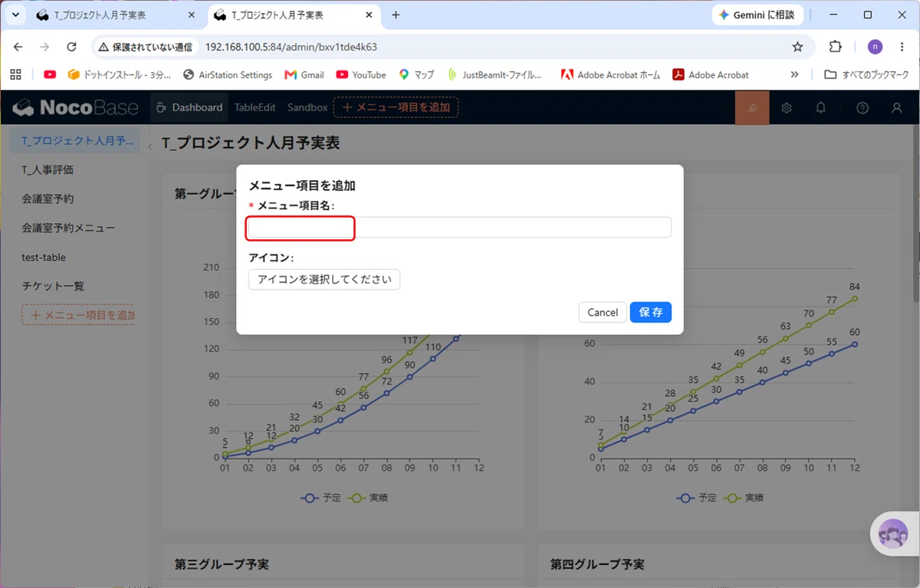The image size is (920, 588).
Task: Show more bookmarks via the chevron
Action: [x=794, y=74]
